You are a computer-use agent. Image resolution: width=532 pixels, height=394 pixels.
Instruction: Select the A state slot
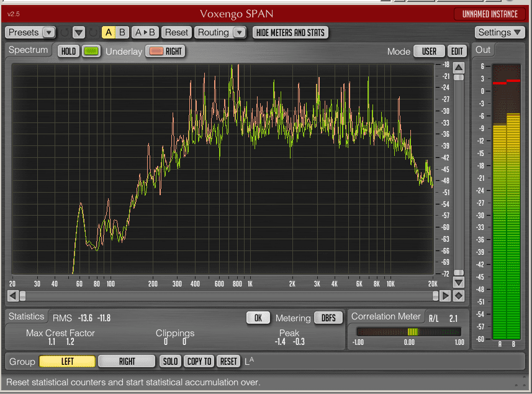click(109, 32)
